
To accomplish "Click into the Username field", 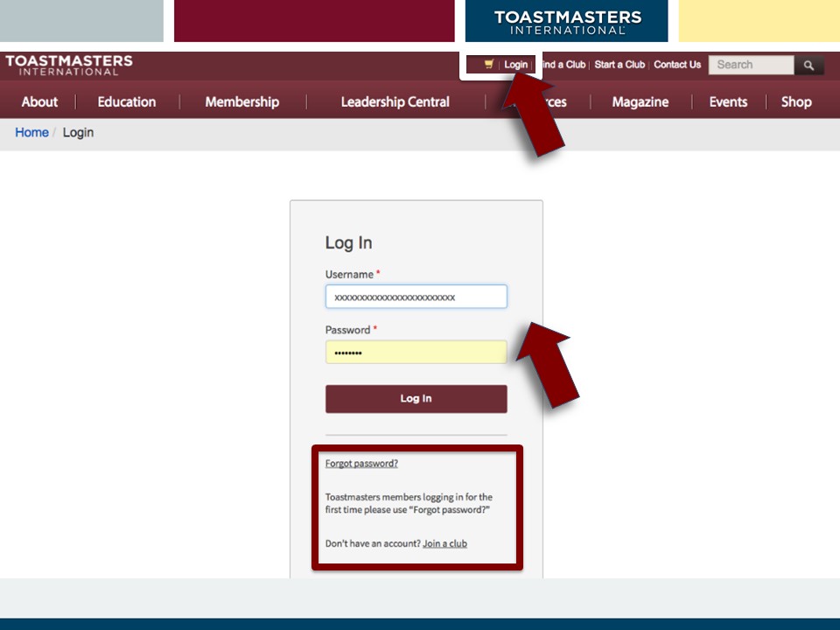I will pos(416,297).
